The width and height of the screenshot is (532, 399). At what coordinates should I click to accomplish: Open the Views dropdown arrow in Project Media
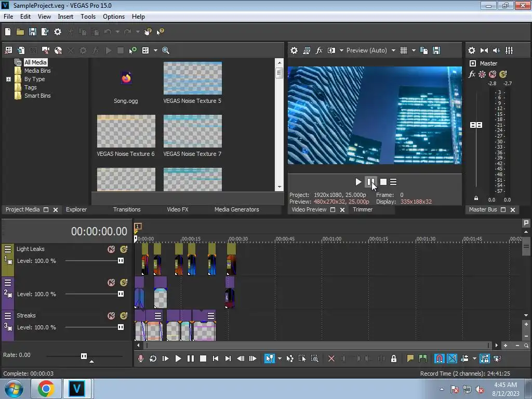tap(155, 50)
